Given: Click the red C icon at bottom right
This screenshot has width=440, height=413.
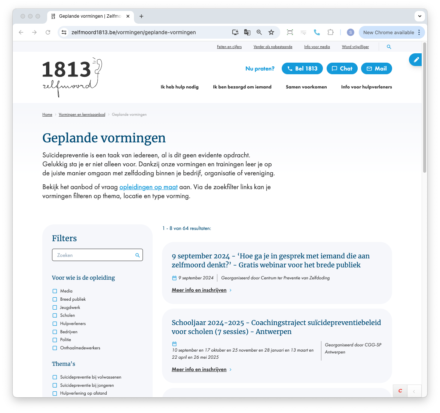Looking at the screenshot, I should (400, 391).
